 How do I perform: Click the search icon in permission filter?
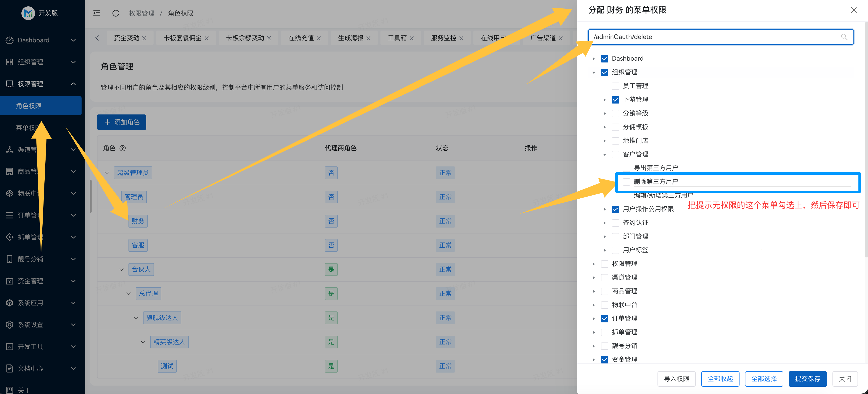pyautogui.click(x=844, y=37)
